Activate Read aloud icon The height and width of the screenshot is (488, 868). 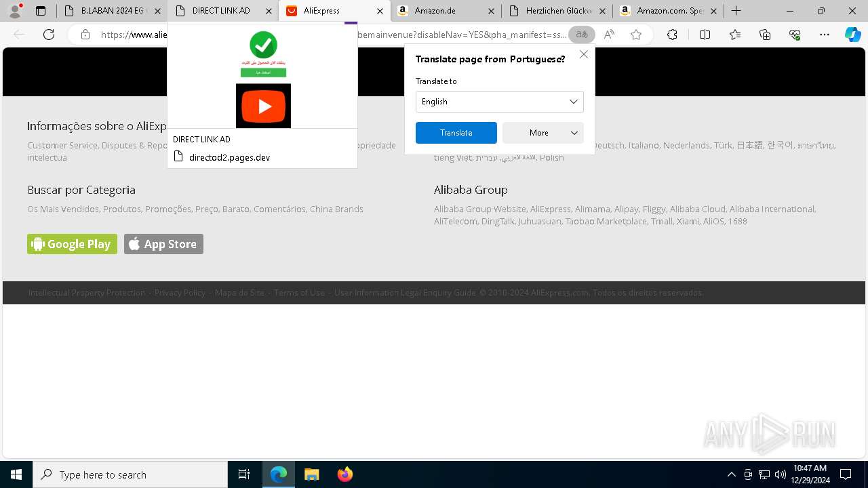coord(609,35)
